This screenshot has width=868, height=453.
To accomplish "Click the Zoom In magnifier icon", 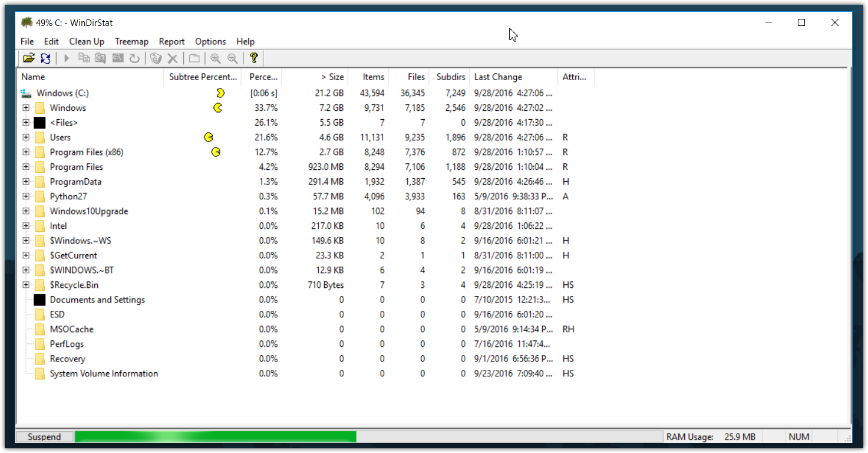I will coord(216,58).
